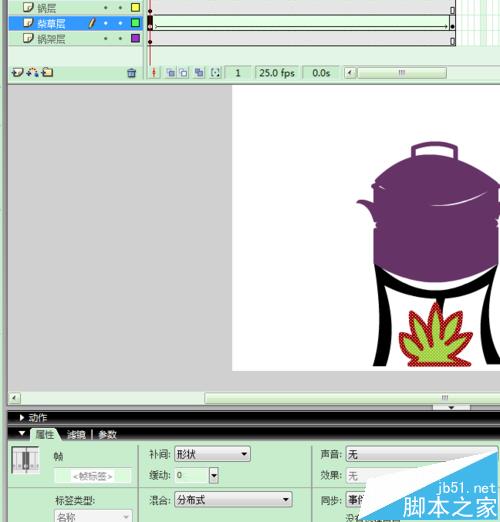Toggle visibility dot of 柴草层 layer

click(x=106, y=23)
